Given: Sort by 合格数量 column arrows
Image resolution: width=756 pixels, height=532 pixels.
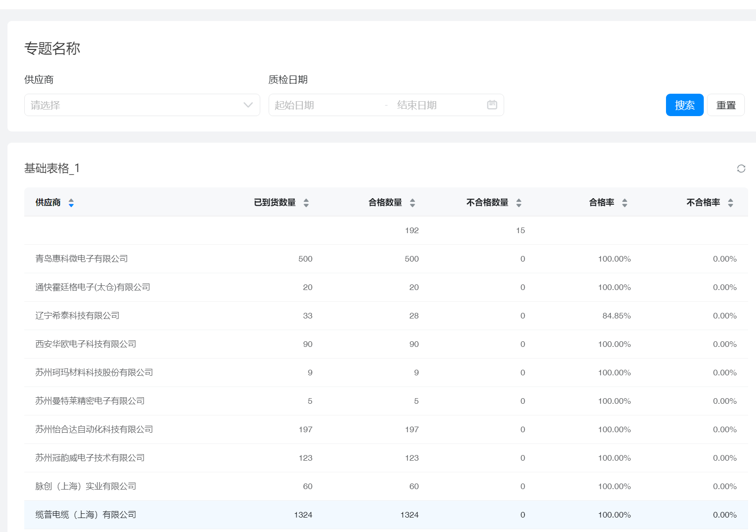Looking at the screenshot, I should [x=413, y=202].
